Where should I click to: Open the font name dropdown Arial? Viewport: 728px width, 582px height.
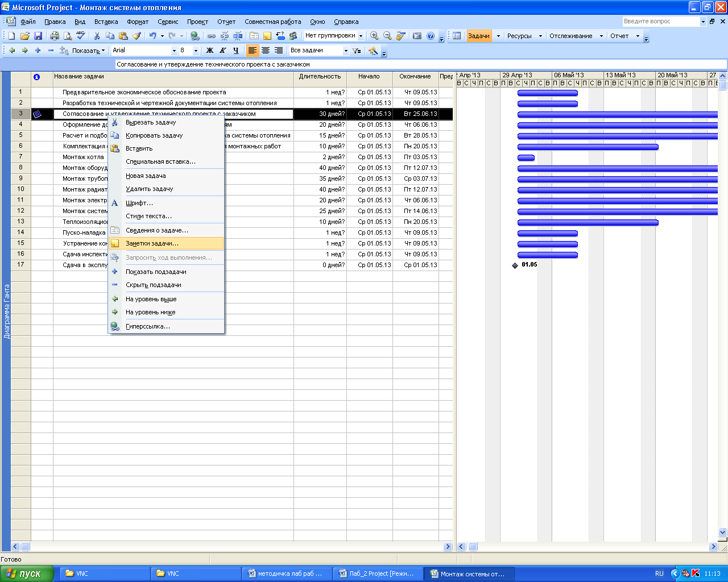(x=174, y=51)
